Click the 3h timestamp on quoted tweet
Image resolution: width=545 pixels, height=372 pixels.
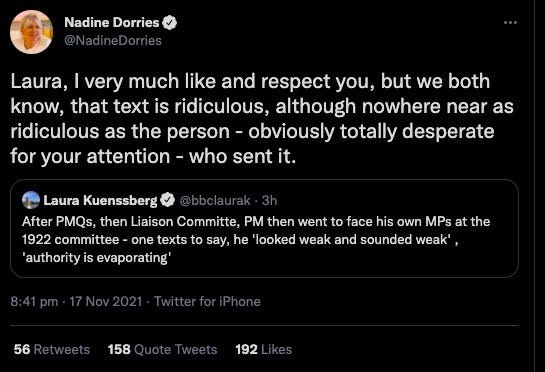(269, 200)
